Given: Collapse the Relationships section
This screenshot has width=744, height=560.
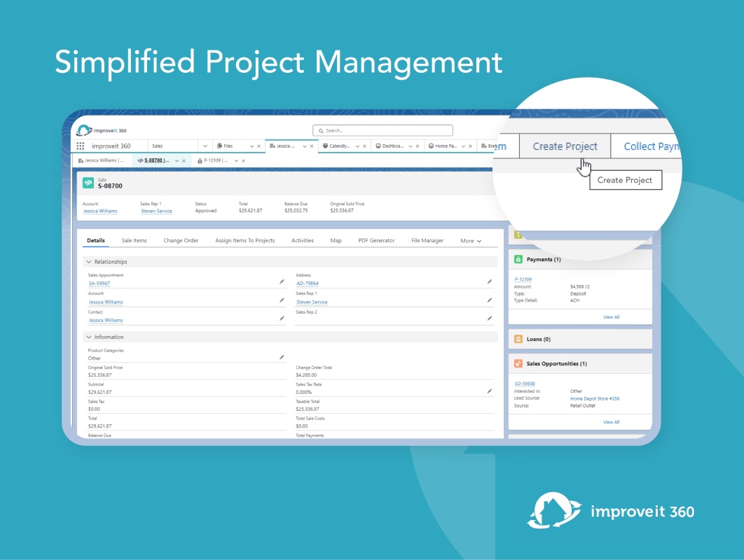Looking at the screenshot, I should tap(89, 262).
